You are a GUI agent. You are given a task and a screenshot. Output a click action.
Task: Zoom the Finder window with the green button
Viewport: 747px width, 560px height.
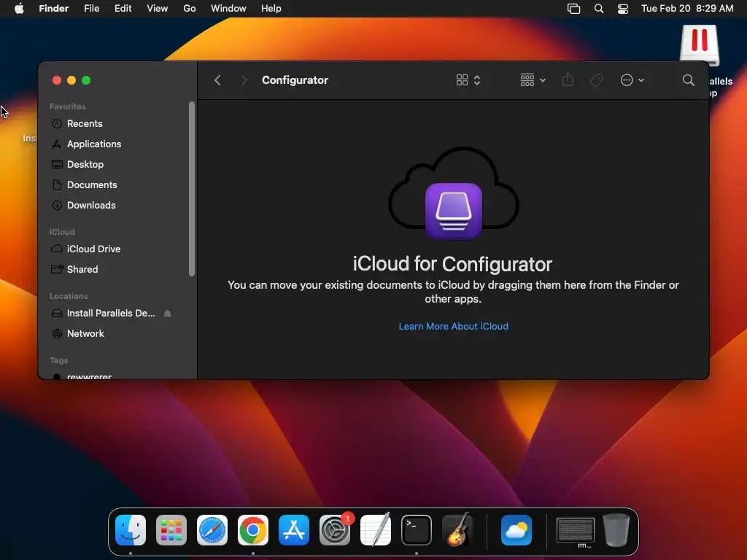coord(86,80)
